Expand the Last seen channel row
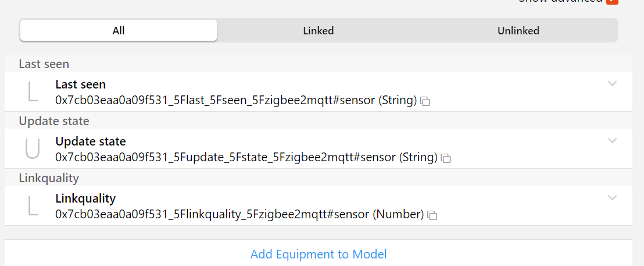The width and height of the screenshot is (644, 266). [x=612, y=84]
